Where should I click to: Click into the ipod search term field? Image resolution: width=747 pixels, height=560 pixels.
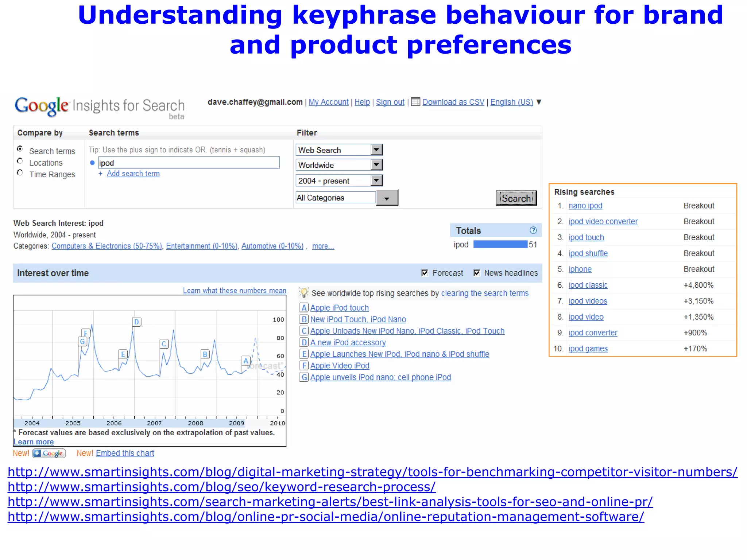[x=189, y=163]
